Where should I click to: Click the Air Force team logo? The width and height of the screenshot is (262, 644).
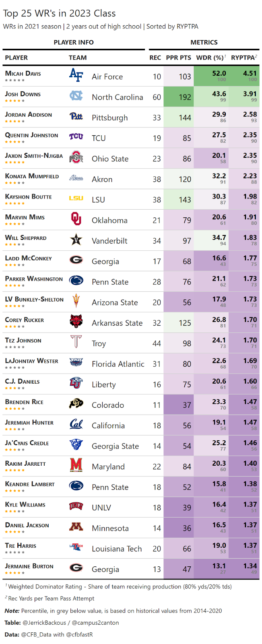(76, 75)
